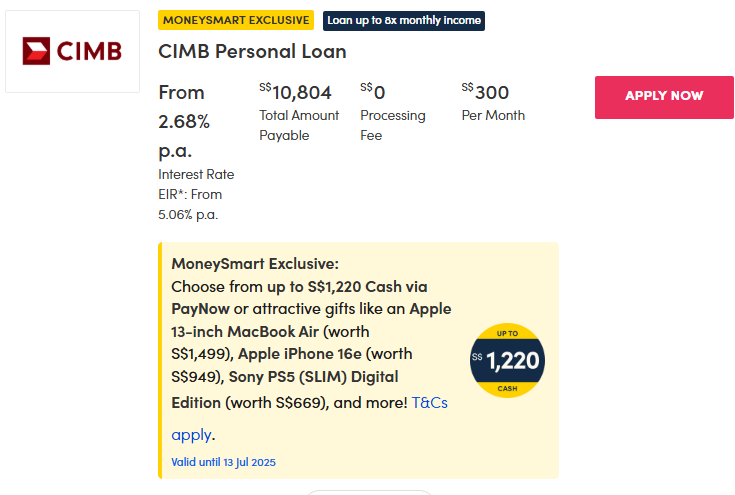Click the yellow MoneySmart Exclusive tag
The height and width of the screenshot is (495, 735).
(236, 20)
